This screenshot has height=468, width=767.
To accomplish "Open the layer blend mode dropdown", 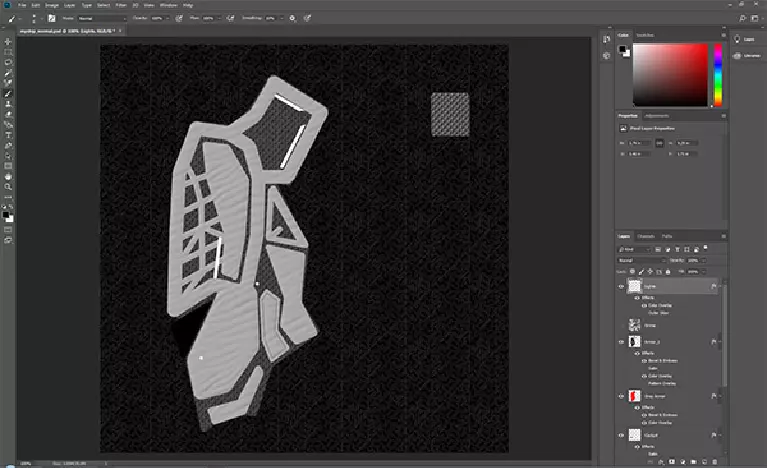I will point(640,260).
